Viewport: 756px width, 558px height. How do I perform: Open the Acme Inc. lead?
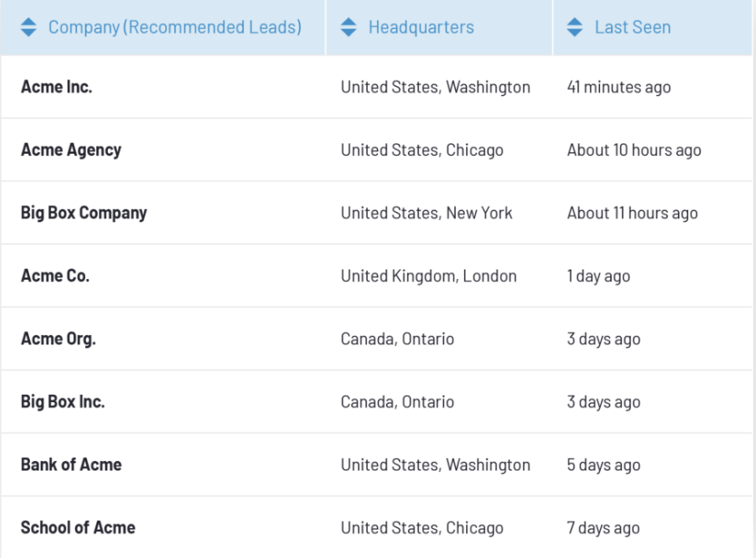pos(56,87)
